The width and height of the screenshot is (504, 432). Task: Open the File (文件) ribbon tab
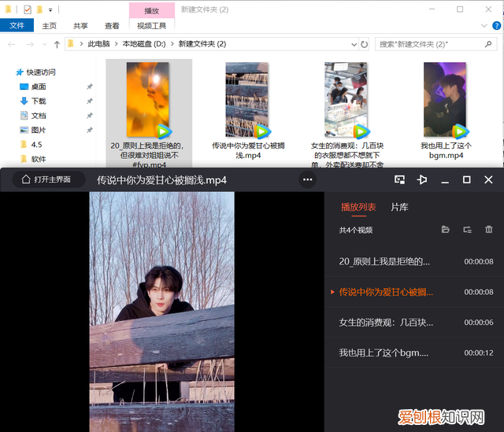click(17, 25)
